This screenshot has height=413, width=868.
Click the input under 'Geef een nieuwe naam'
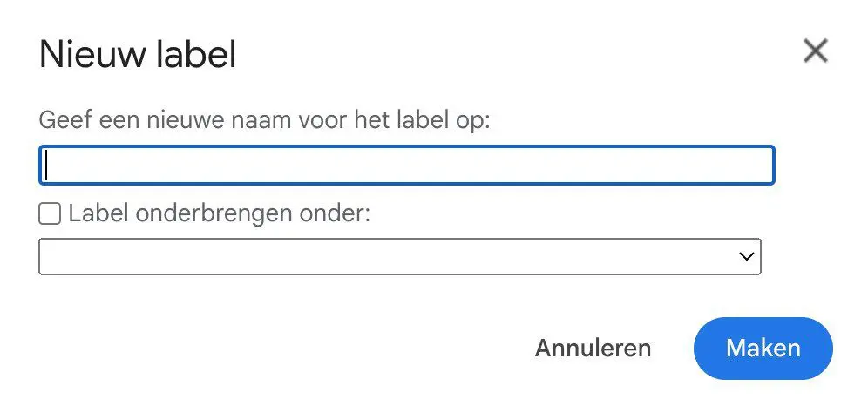point(406,165)
